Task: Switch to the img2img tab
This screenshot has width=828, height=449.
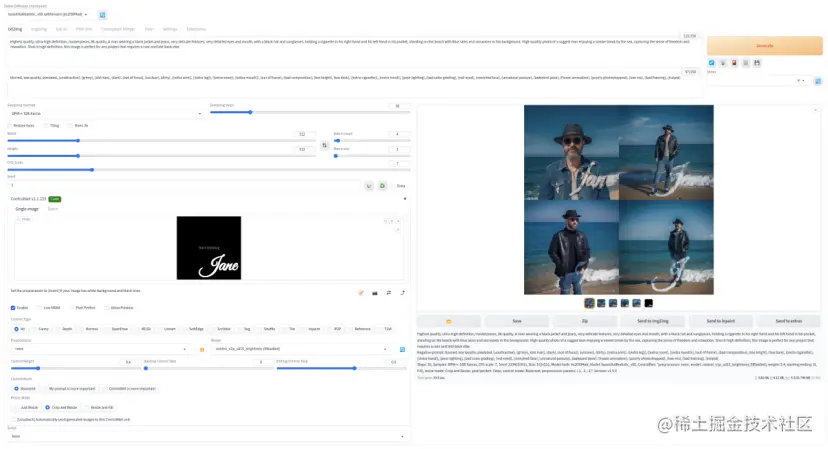Action: click(x=39, y=29)
